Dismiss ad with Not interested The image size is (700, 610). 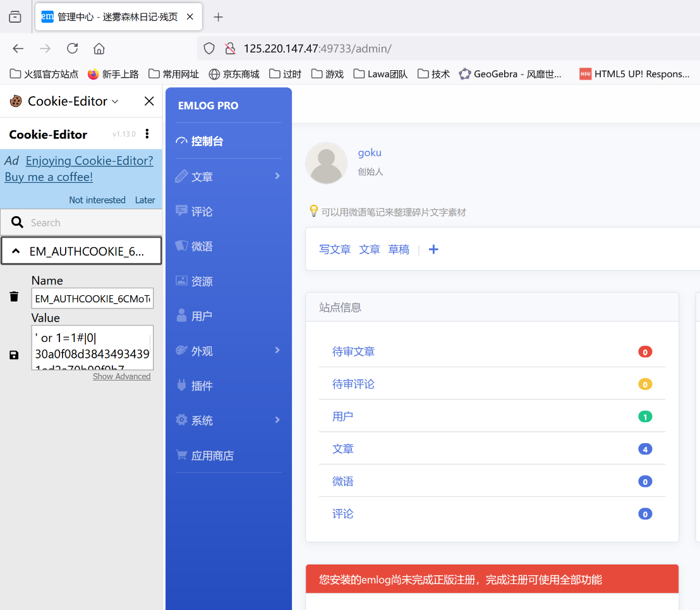coord(97,200)
